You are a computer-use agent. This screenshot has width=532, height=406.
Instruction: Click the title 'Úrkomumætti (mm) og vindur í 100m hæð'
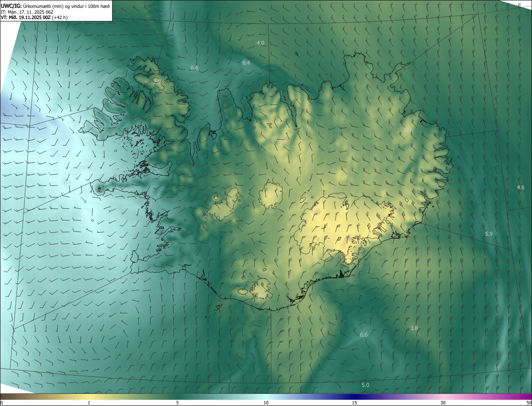(66, 6)
